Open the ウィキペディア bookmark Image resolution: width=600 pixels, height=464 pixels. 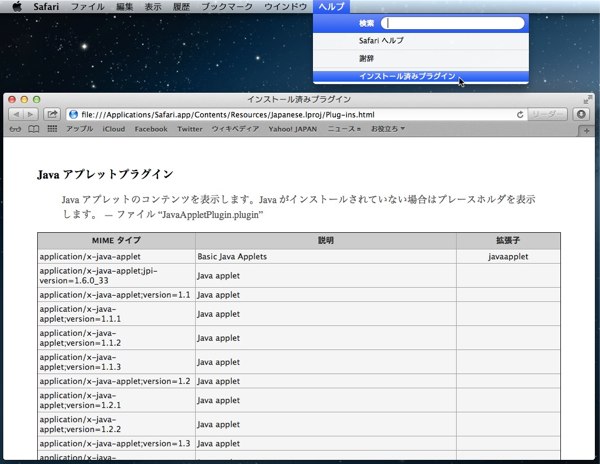235,129
